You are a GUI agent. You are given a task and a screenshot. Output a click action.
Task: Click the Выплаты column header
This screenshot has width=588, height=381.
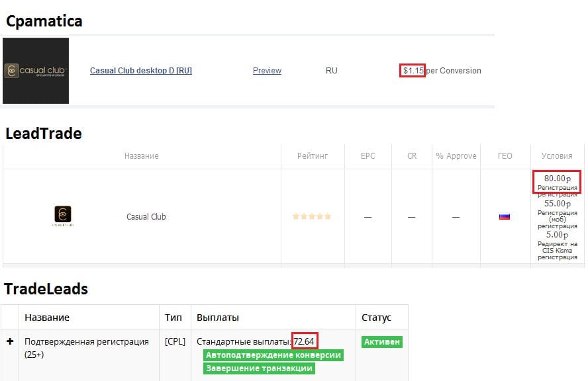click(217, 317)
